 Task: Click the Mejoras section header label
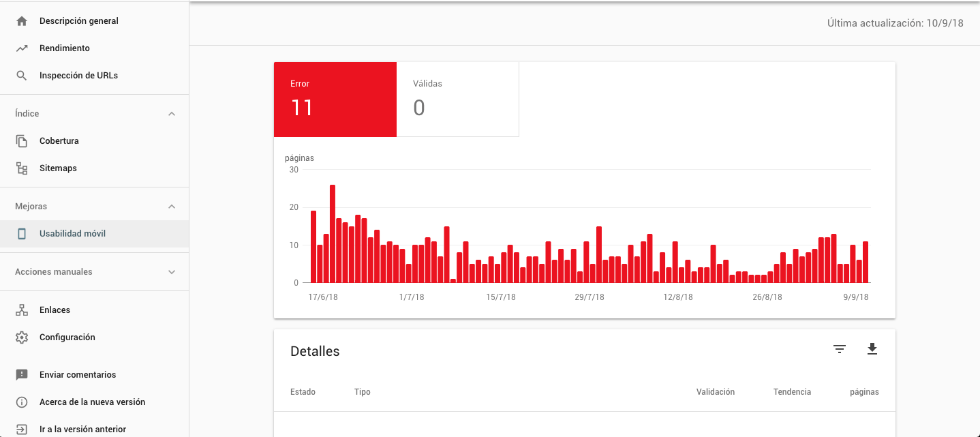tap(31, 207)
